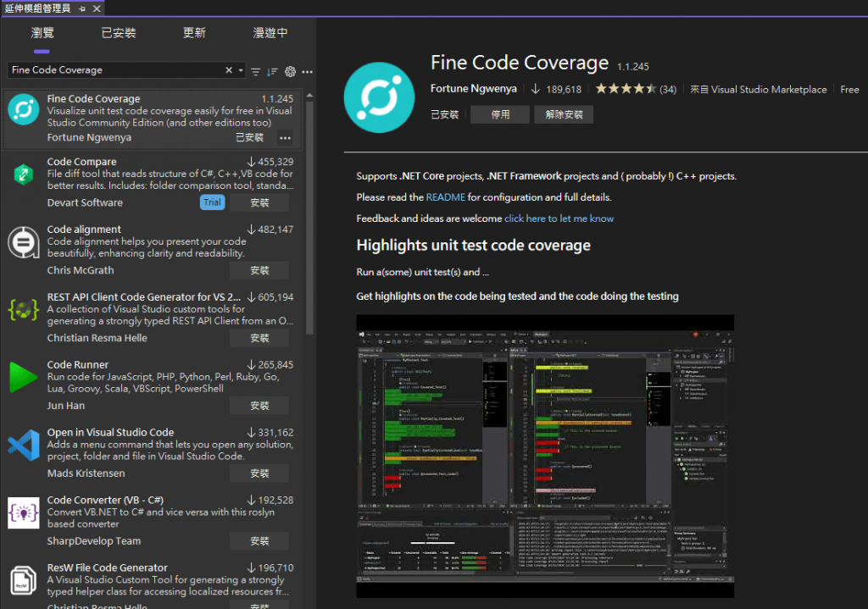Click the 'Code alignment' title in list
The height and width of the screenshot is (609, 868).
coord(84,229)
